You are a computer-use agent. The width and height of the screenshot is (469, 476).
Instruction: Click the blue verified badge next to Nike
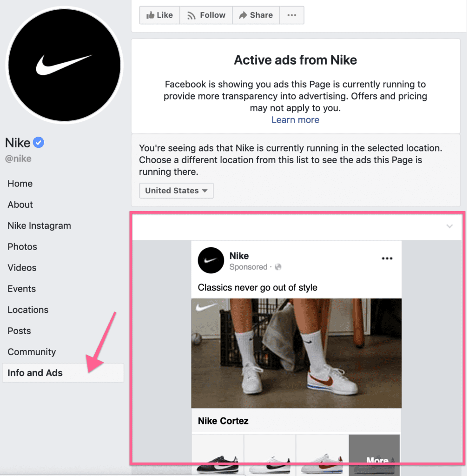[39, 142]
